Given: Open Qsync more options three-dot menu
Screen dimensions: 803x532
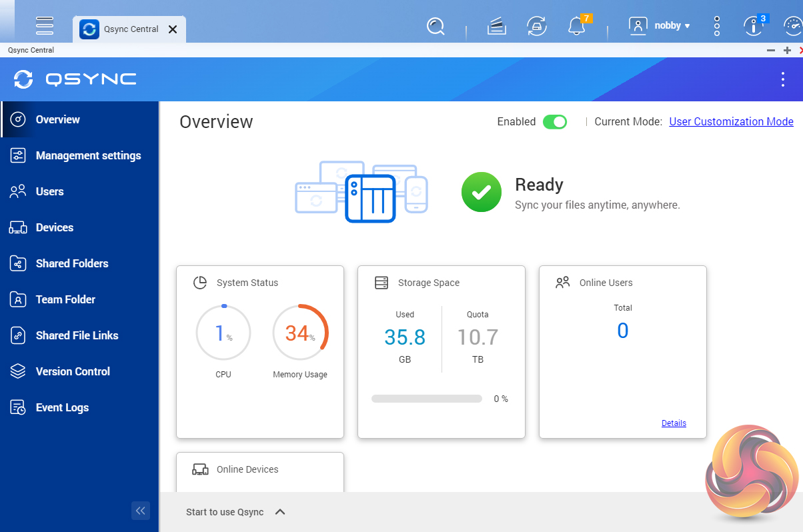Looking at the screenshot, I should (x=783, y=79).
